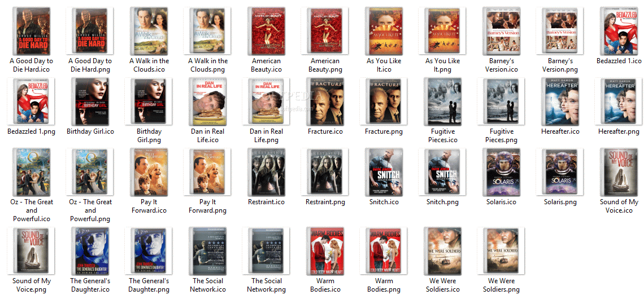Viewport: 644px width, 308px height.
Task: Click the file name "Birthday Girl.ico"
Action: [90, 131]
